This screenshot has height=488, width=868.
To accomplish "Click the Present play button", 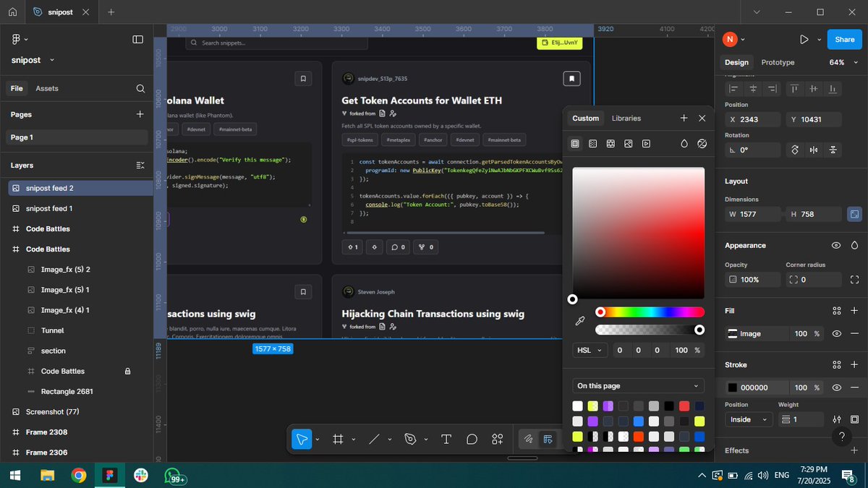I will coord(804,40).
